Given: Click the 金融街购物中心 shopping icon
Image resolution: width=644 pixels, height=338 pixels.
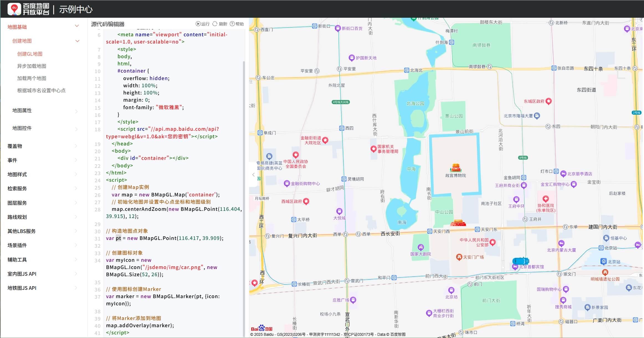Looking at the screenshot, I should (x=287, y=183).
